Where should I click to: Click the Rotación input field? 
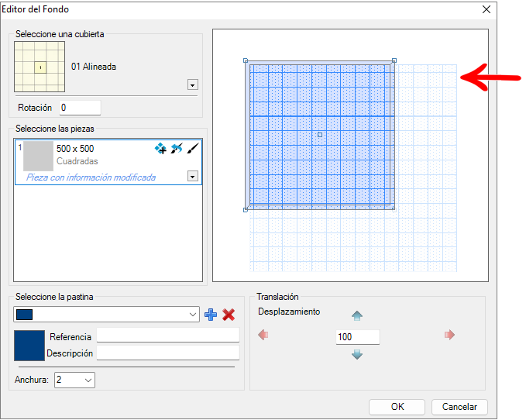[x=80, y=108]
